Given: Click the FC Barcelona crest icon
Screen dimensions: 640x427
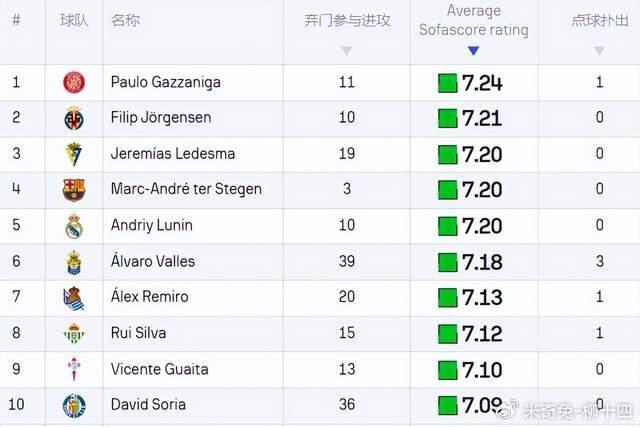Looking at the screenshot, I should pos(74,189).
